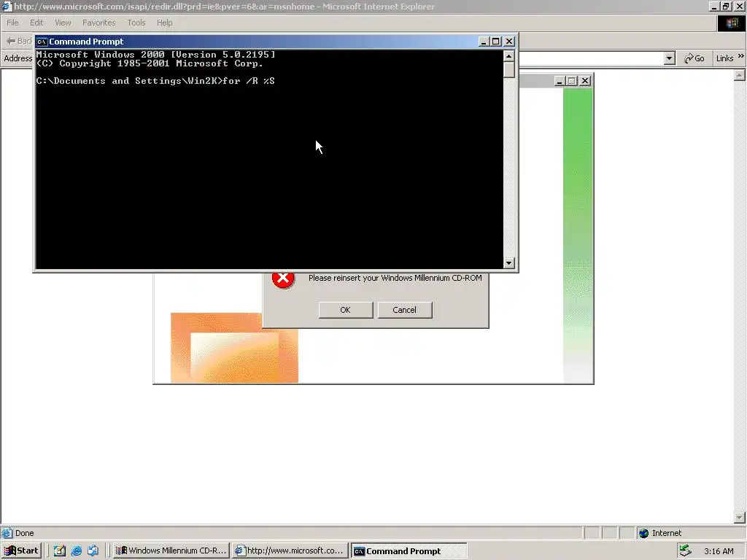Expand the address bar dropdown arrow
This screenshot has width=747, height=560.
point(670,58)
